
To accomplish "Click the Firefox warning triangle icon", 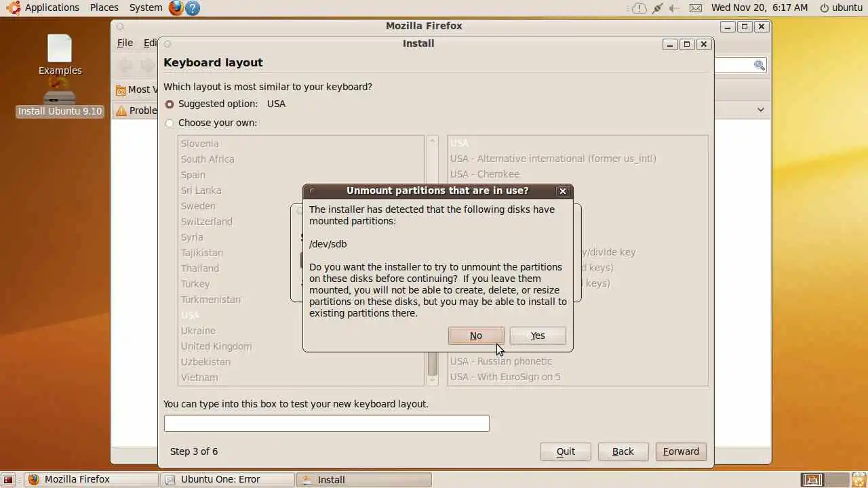I will (x=121, y=110).
